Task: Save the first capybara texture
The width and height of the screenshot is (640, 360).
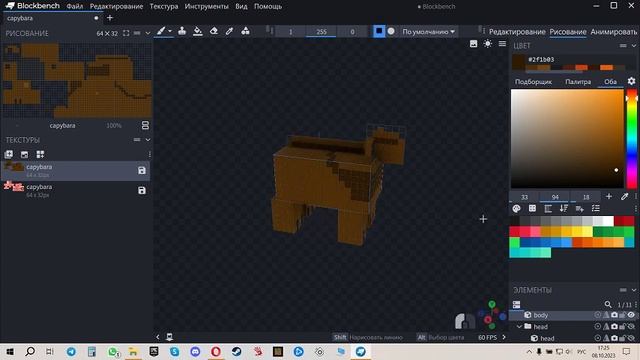Action: pyautogui.click(x=142, y=171)
